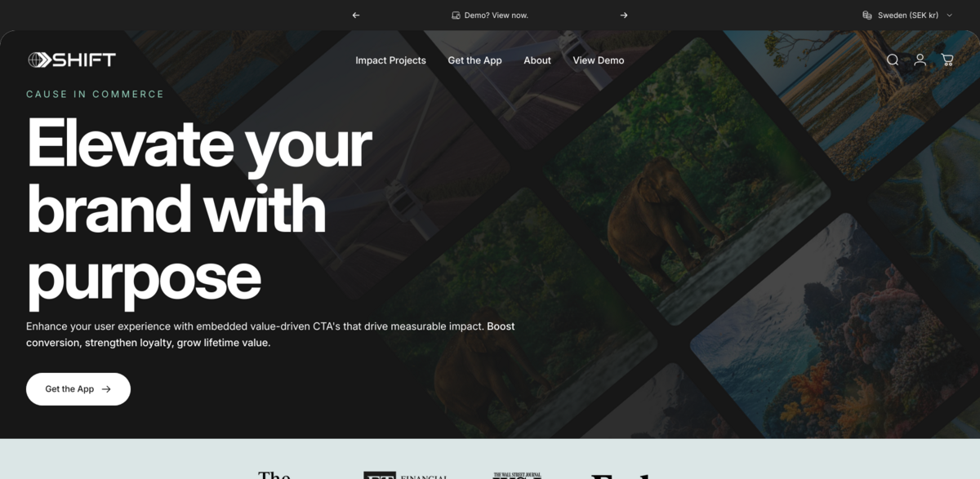980x479 pixels.
Task: Click the search magnifier icon in header
Action: (893, 60)
